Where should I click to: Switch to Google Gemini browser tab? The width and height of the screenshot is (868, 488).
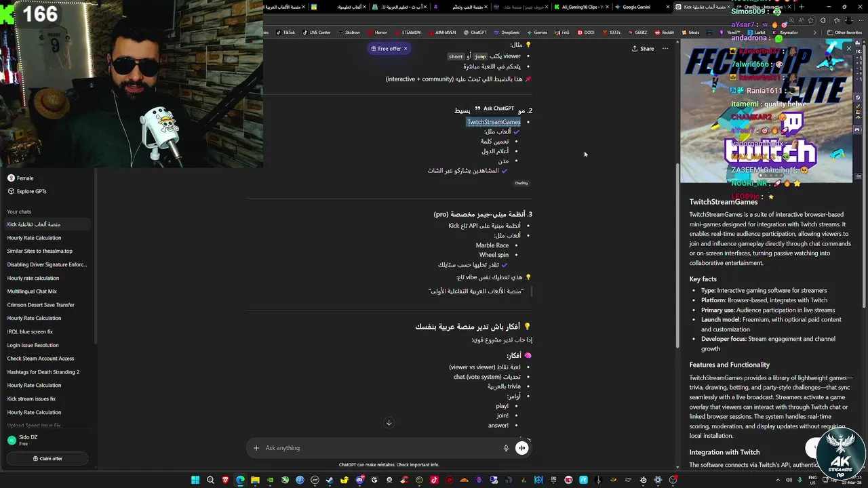(x=636, y=7)
